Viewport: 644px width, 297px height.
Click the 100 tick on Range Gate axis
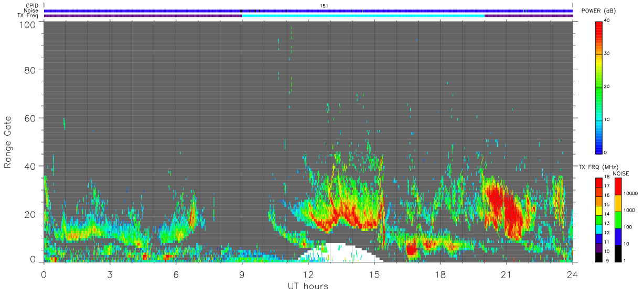(x=28, y=24)
